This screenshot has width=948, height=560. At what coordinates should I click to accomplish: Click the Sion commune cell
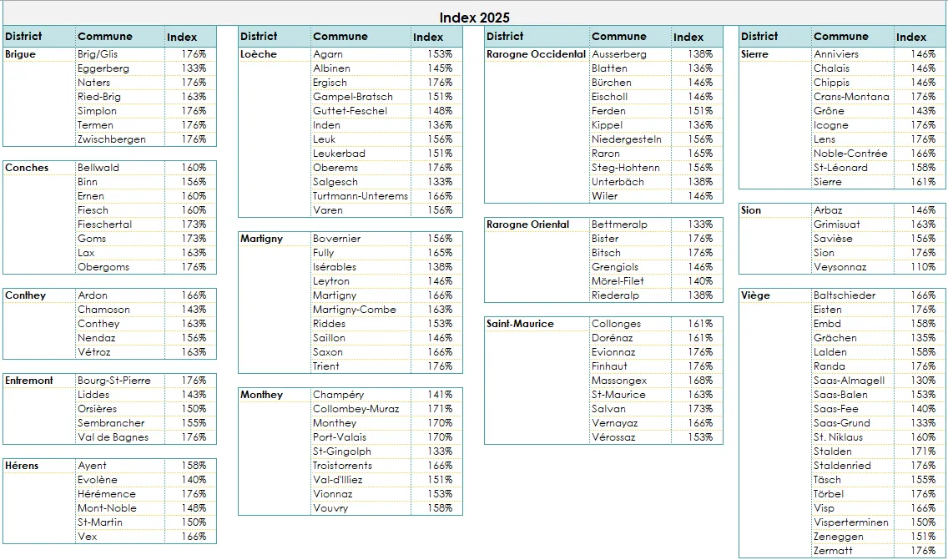pyautogui.click(x=821, y=252)
